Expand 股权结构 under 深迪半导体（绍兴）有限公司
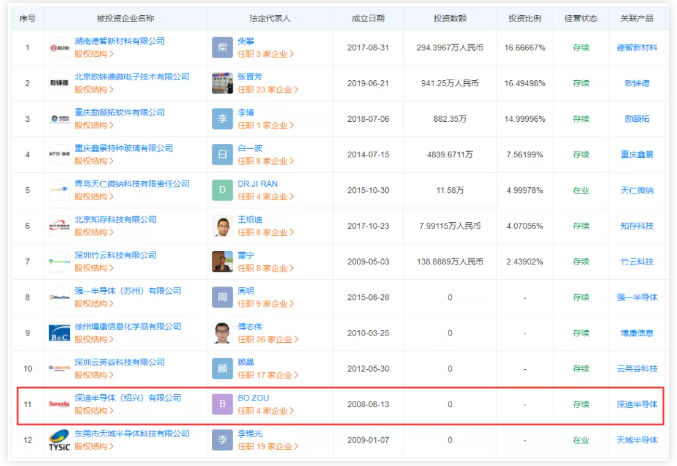 pyautogui.click(x=94, y=411)
